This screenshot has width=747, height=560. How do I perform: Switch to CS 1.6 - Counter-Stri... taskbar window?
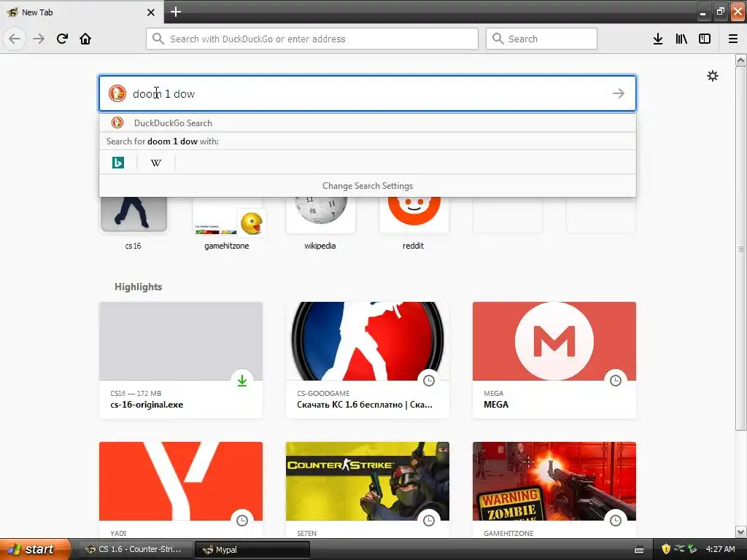click(134, 550)
